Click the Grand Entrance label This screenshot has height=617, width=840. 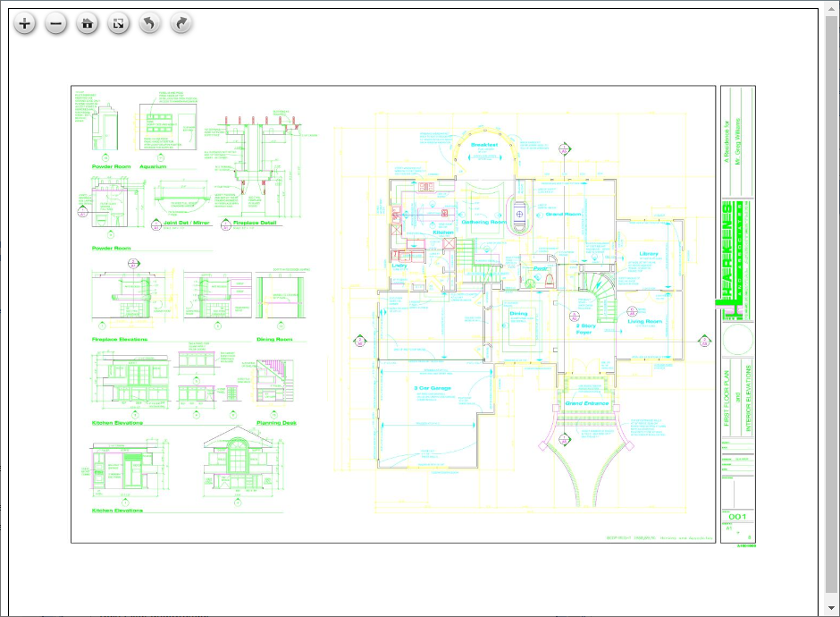[x=587, y=403]
